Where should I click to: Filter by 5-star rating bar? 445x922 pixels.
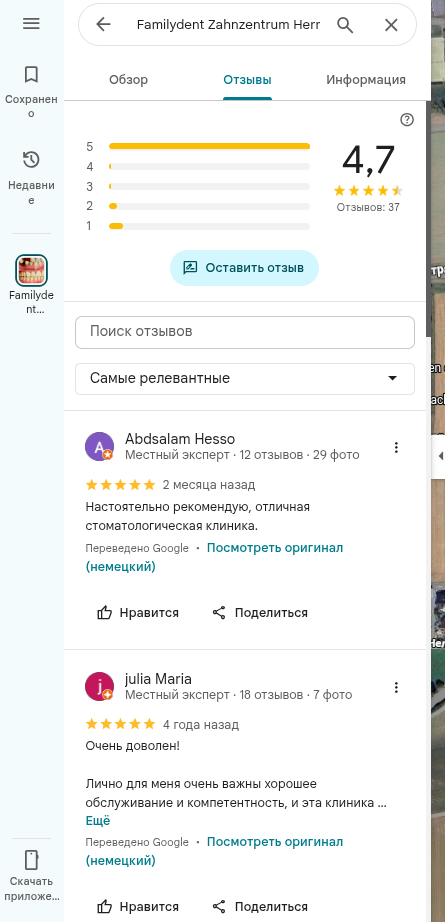point(198,146)
